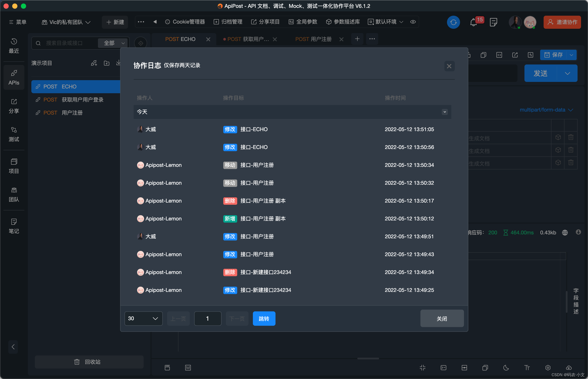Click the page number input field
588x379 pixels.
point(207,318)
